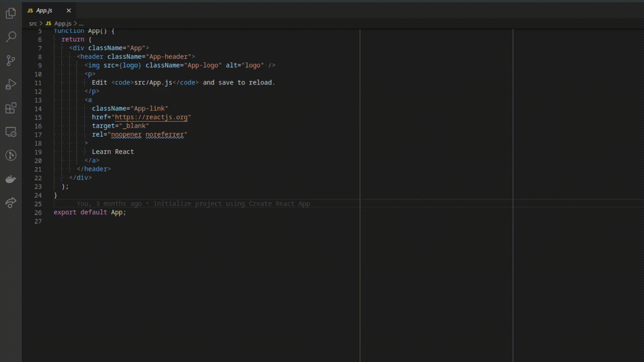This screenshot has width=644, height=362.
Task: Click the JS file icon on the App.js tab
Action: click(30, 11)
